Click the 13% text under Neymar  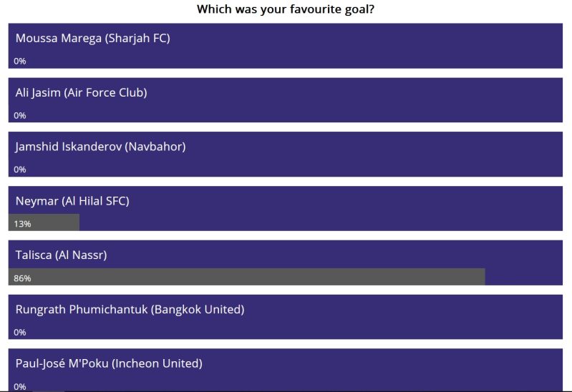pos(22,224)
